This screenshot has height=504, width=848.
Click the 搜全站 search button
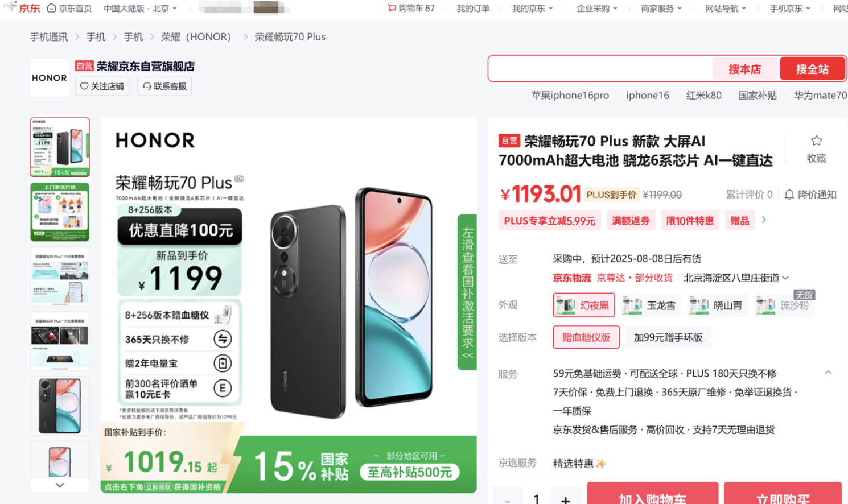(812, 69)
